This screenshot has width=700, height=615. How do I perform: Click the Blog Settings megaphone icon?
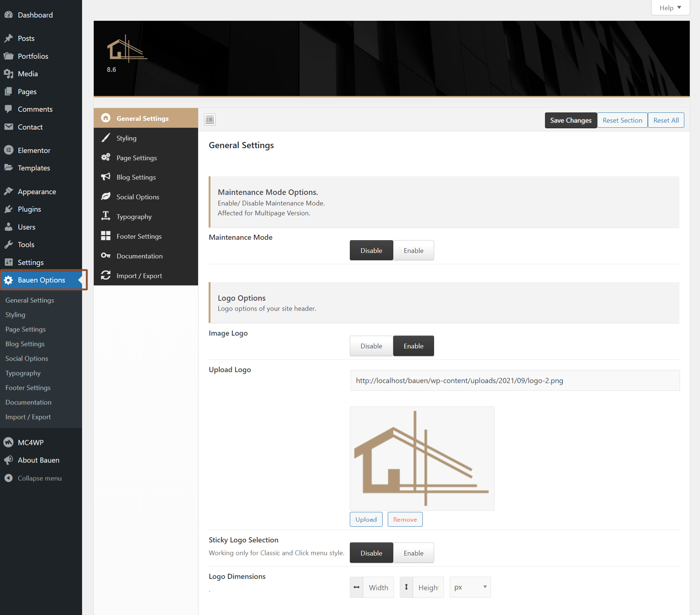pyautogui.click(x=106, y=177)
